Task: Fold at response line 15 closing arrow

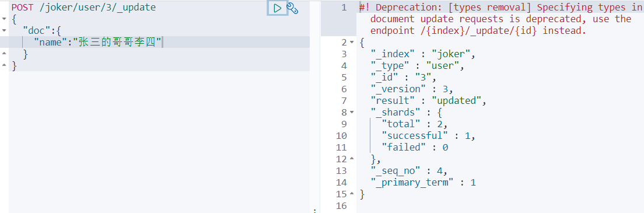Action: pos(352,193)
